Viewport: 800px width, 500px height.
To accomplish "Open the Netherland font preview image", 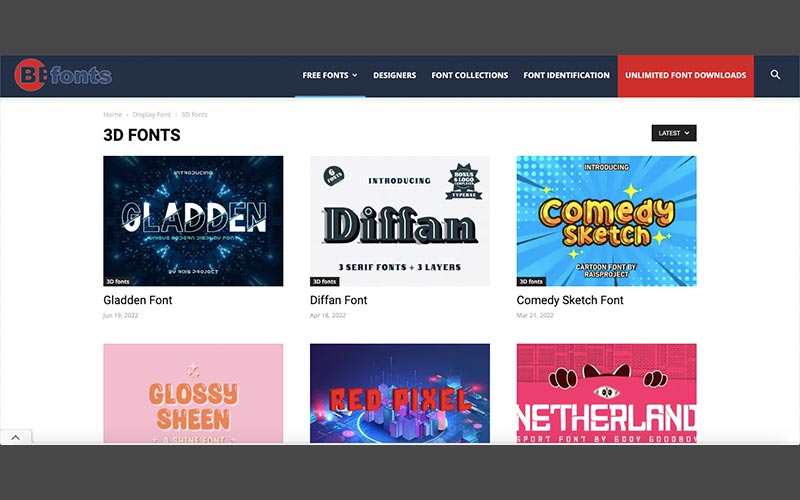I will point(606,393).
